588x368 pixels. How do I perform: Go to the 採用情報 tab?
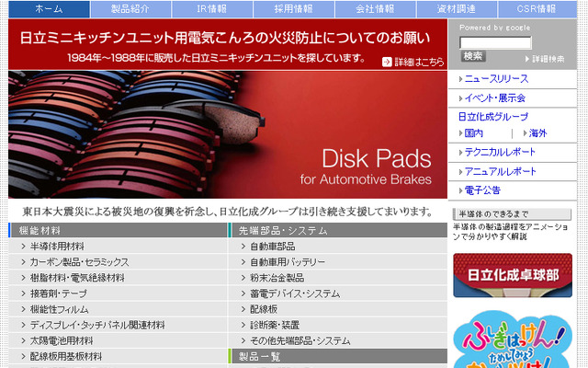294,9
